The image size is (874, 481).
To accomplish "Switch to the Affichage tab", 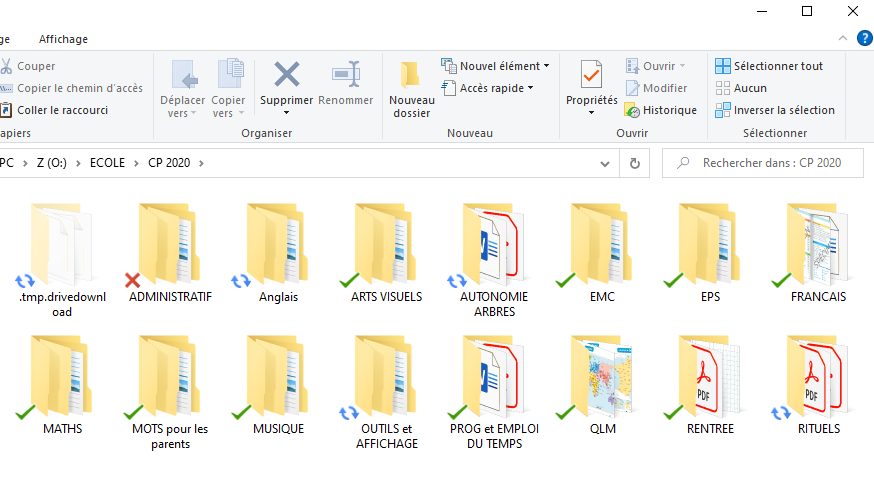I will [63, 39].
